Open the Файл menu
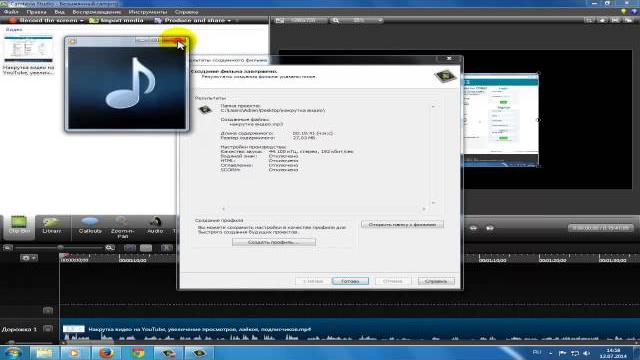 (11, 12)
